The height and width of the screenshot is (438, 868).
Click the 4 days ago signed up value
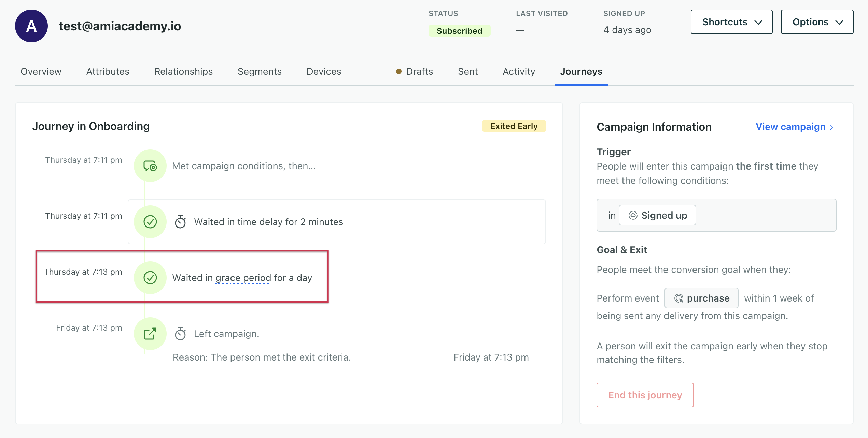pyautogui.click(x=627, y=30)
